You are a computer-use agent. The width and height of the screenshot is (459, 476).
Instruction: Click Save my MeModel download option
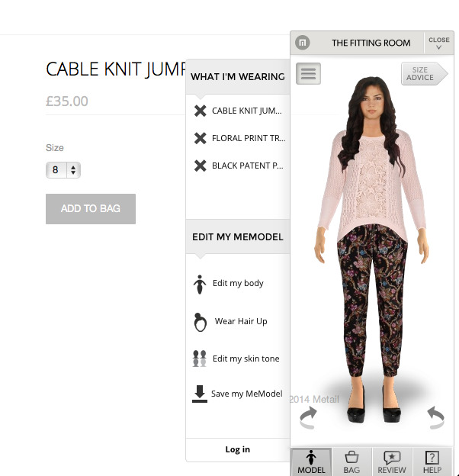tap(237, 394)
